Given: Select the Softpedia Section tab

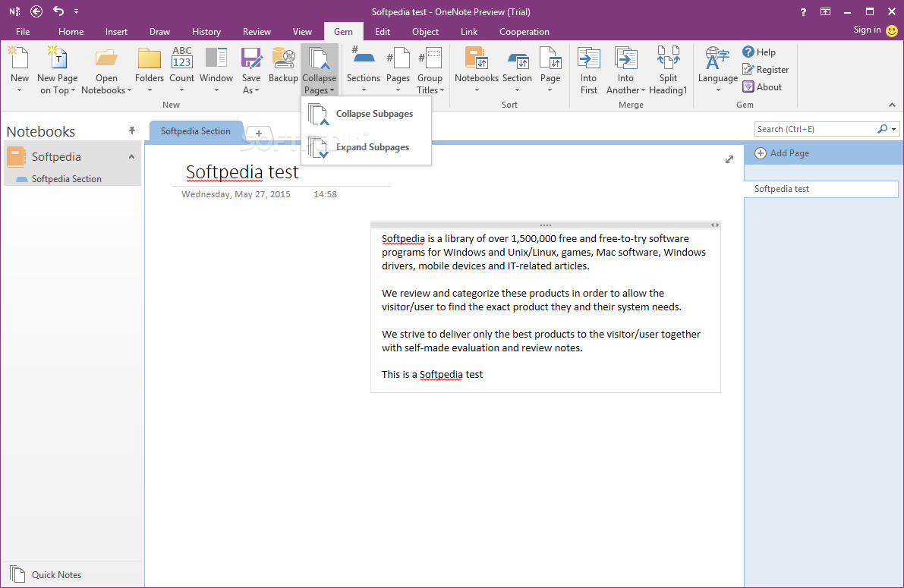Looking at the screenshot, I should pyautogui.click(x=195, y=131).
